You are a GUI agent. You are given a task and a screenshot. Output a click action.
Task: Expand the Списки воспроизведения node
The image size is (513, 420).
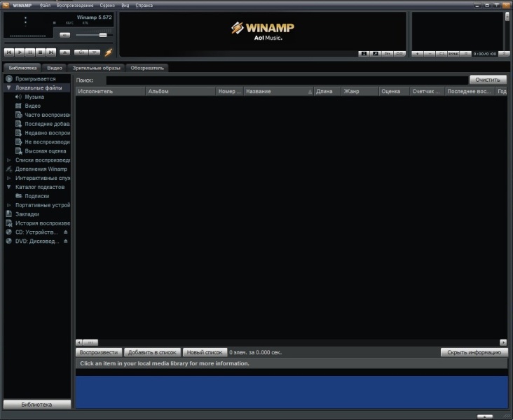(8, 160)
